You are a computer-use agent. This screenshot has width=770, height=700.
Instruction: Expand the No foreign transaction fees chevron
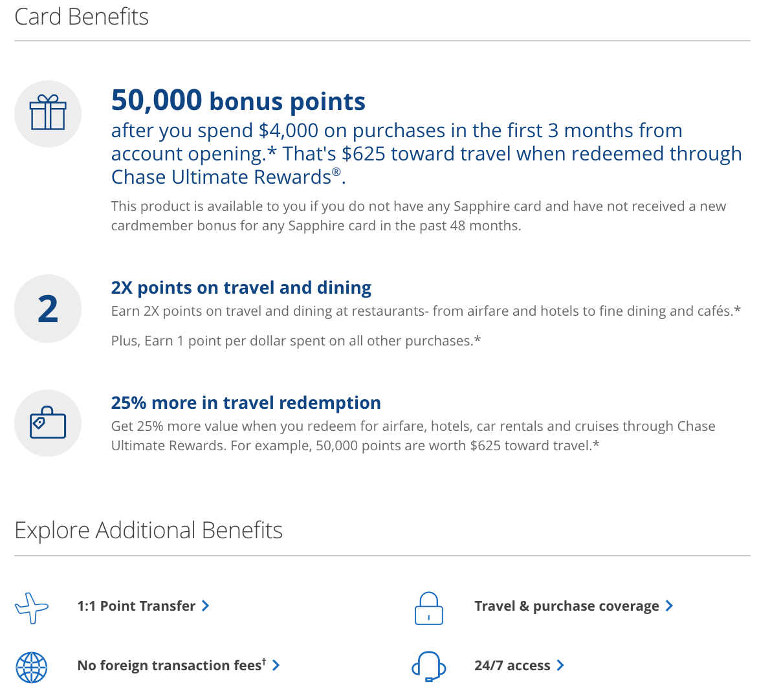[276, 665]
